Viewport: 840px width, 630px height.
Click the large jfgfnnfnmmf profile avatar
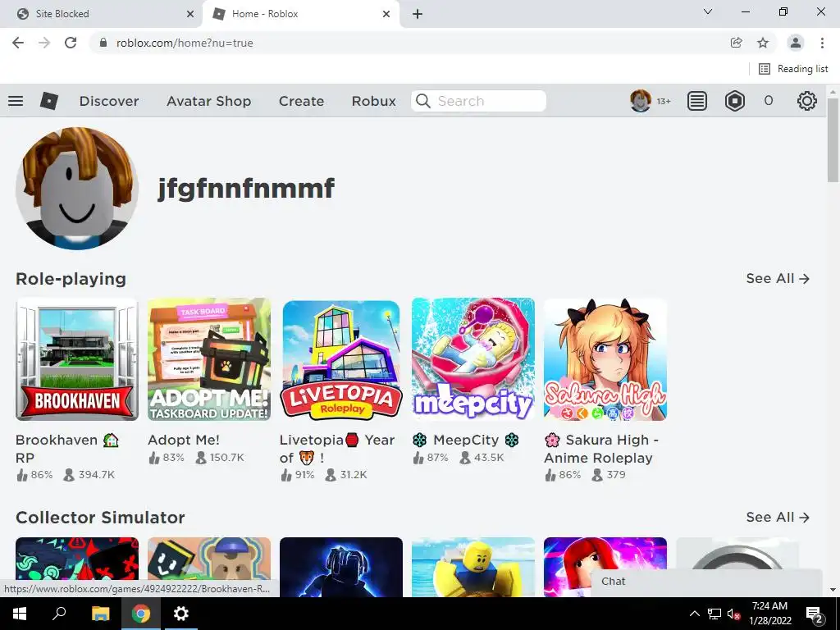pos(77,188)
